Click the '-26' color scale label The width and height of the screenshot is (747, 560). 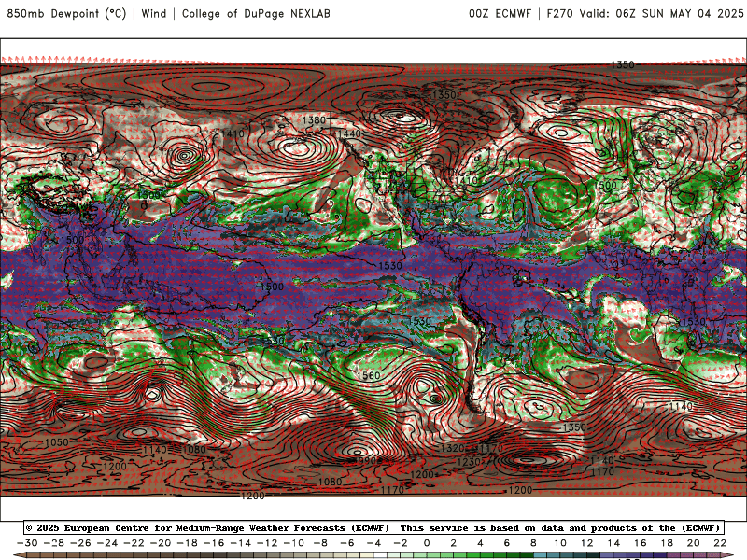pos(80,543)
